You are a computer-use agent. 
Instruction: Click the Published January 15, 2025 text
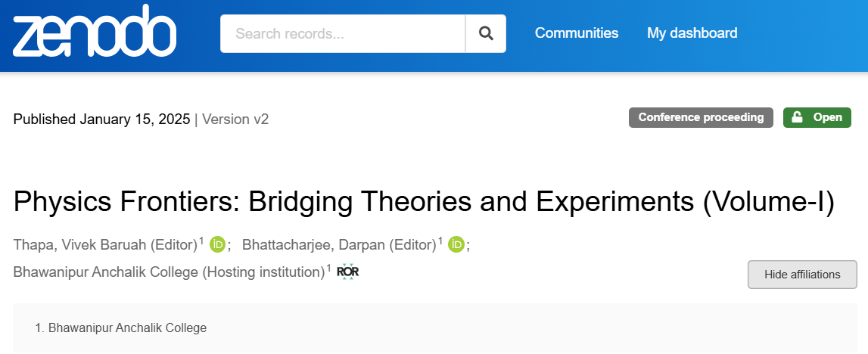click(102, 119)
